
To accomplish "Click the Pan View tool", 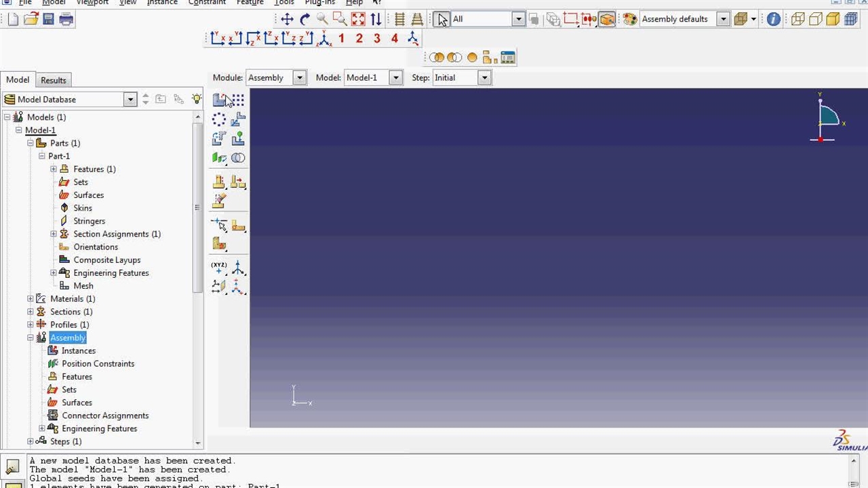I will point(287,19).
